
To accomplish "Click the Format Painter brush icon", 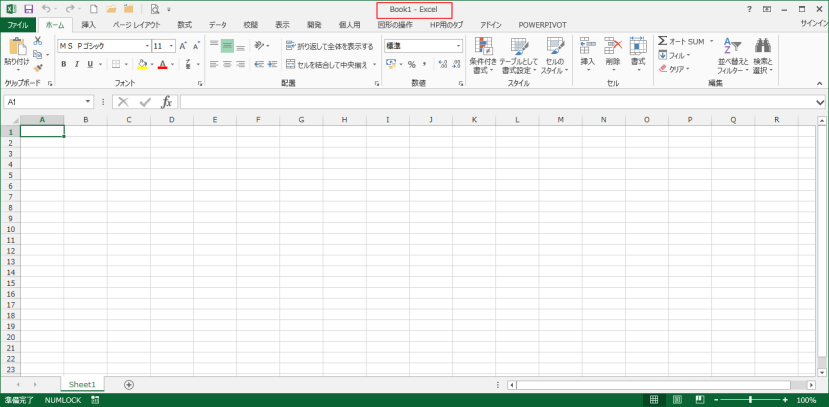I will pyautogui.click(x=38, y=68).
